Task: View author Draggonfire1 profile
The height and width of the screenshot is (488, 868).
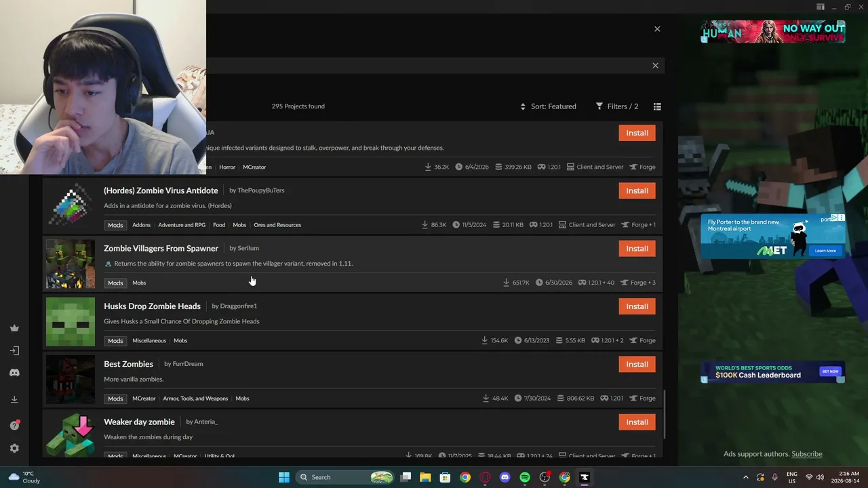Action: 238,306
